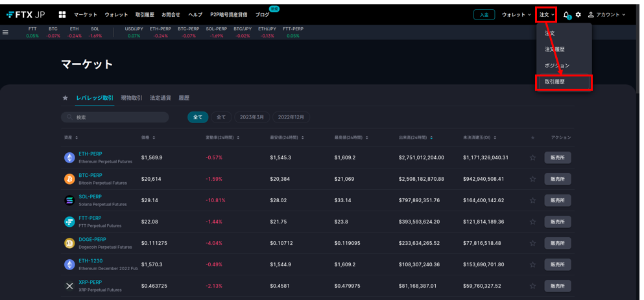Open 販売所 for SOL-PERP
The width and height of the screenshot is (644, 300).
(x=558, y=200)
